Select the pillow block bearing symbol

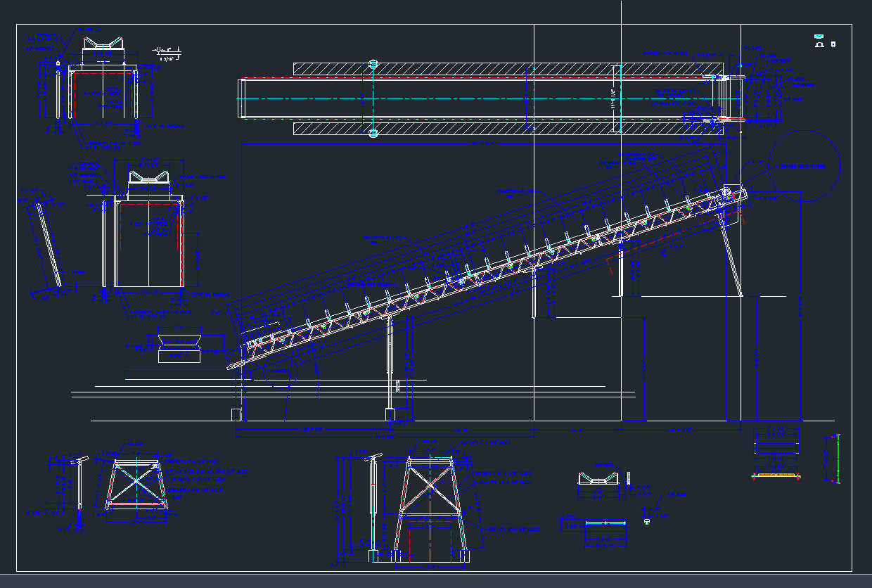pyautogui.click(x=819, y=45)
